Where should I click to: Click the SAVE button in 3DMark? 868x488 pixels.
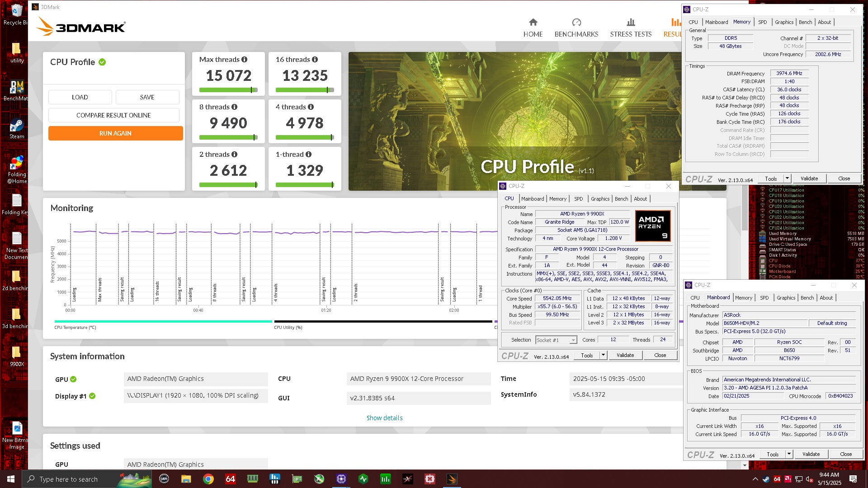(147, 97)
